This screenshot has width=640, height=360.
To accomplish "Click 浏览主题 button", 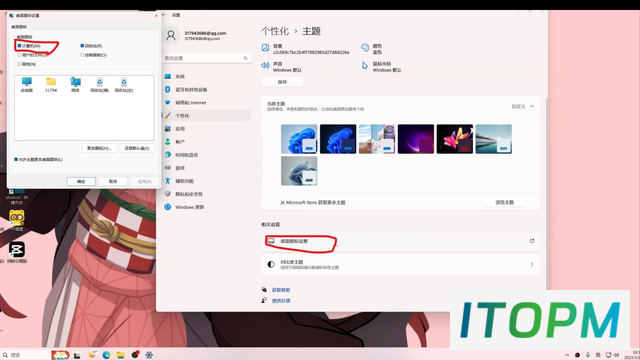I will [504, 202].
